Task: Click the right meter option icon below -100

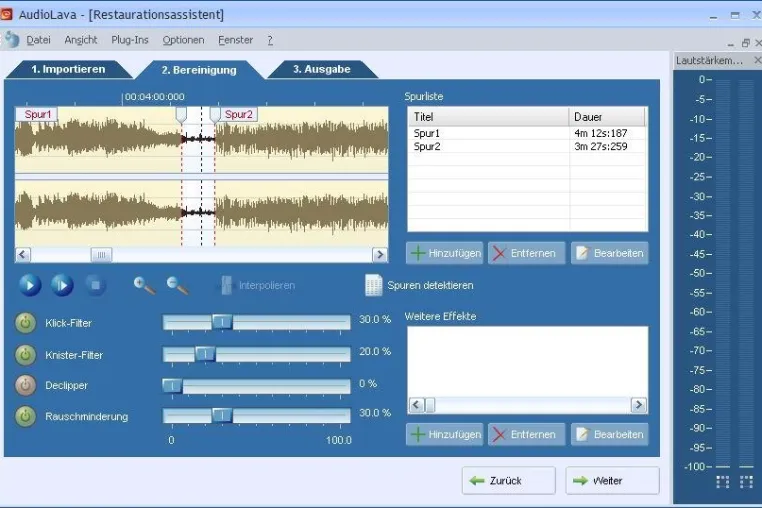Action: coord(746,481)
